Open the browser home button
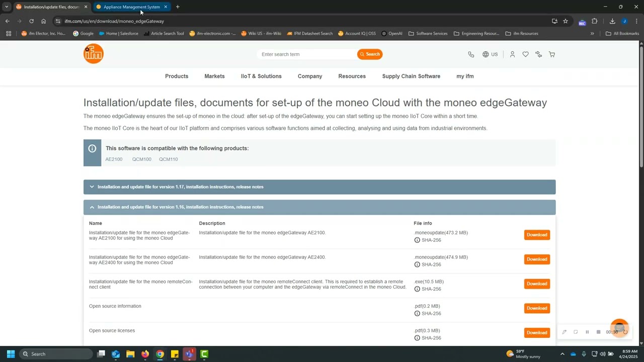 43,21
